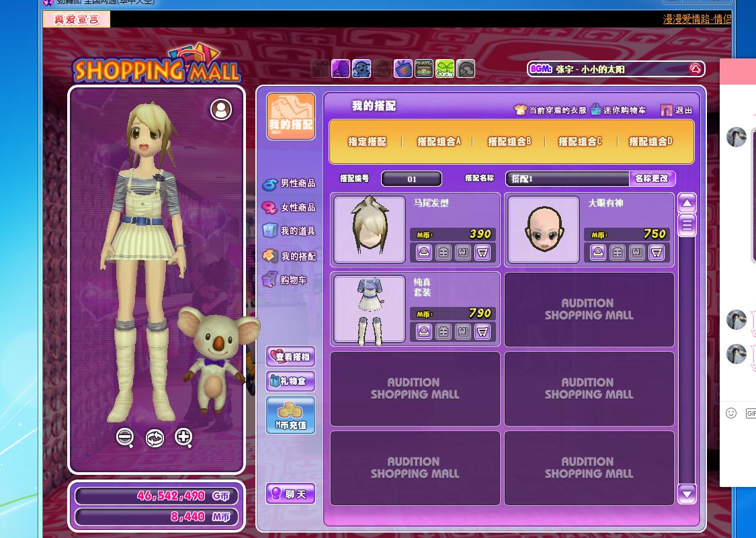This screenshot has width=756, height=538.
Task: Click the purple gramophone icon in top toolbar
Action: 341,69
